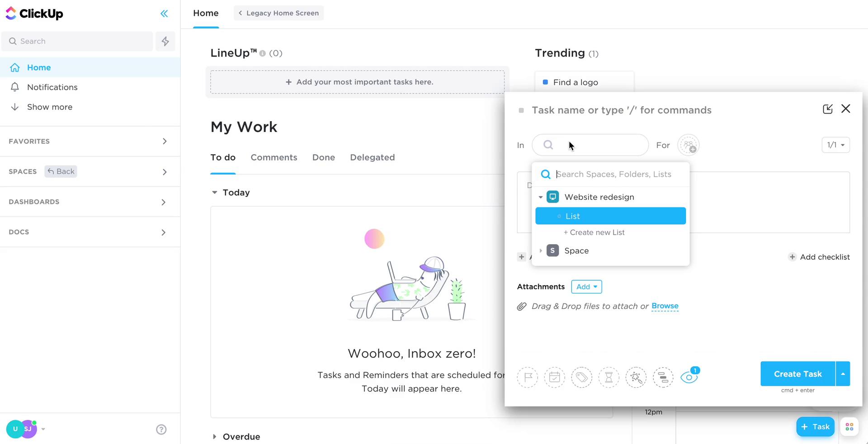Viewport: 868px width, 444px height.
Task: Switch to the Delegated tab
Action: 373,157
